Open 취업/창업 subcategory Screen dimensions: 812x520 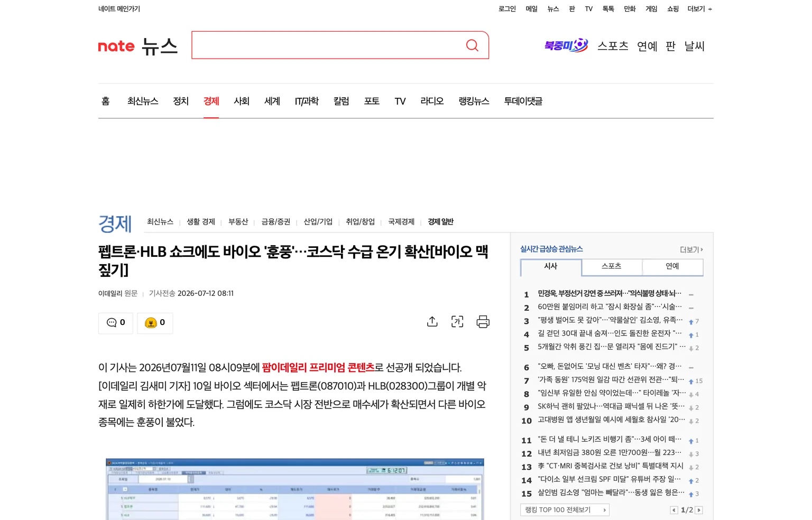[361, 222]
